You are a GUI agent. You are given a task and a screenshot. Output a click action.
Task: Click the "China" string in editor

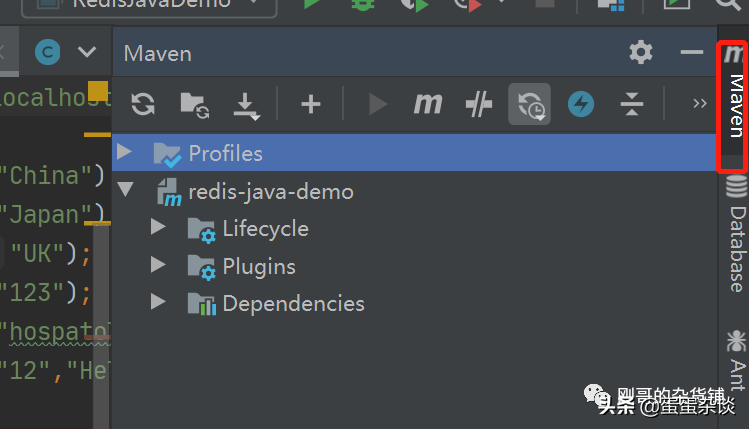click(46, 176)
